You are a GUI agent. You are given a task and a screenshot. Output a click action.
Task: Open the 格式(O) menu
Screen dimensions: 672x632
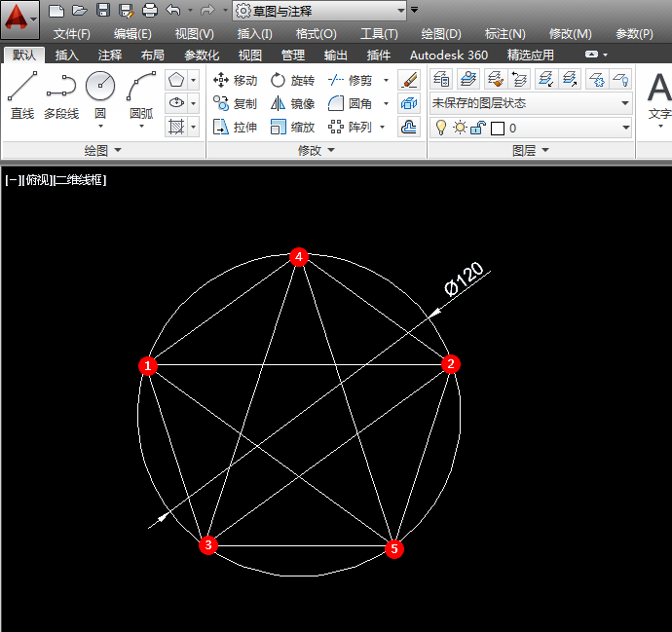[x=316, y=34]
